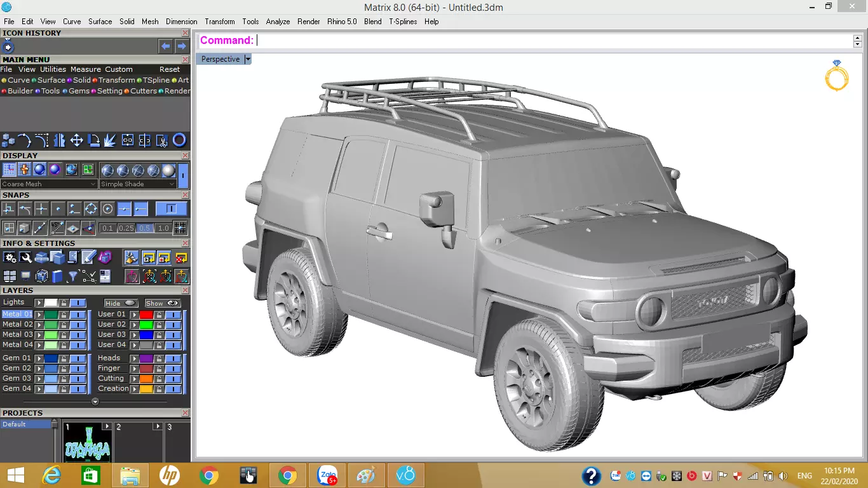The width and height of the screenshot is (868, 488).
Task: Click the notepad with pencil icon
Action: coord(88,257)
